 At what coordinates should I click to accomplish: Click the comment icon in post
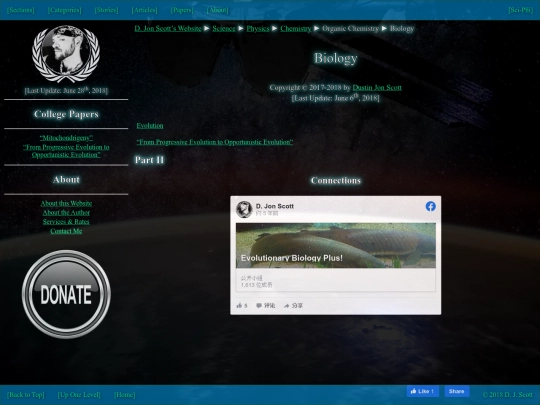[x=259, y=305]
